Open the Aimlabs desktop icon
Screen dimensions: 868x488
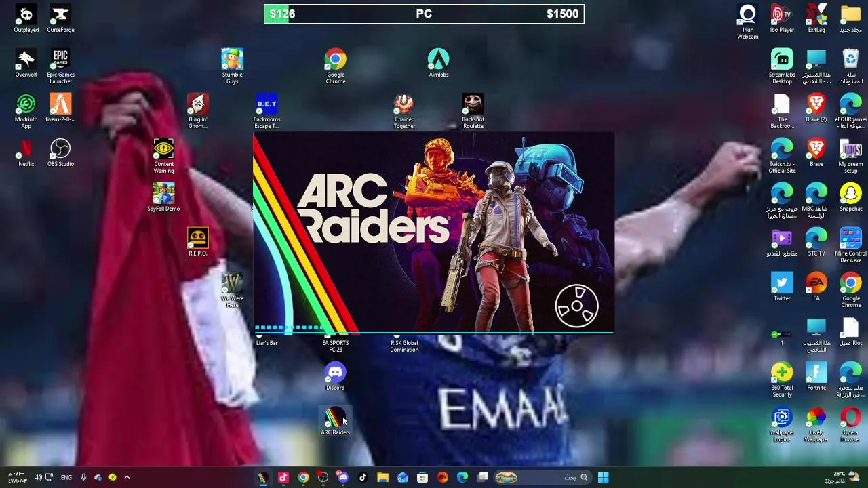pos(438,64)
